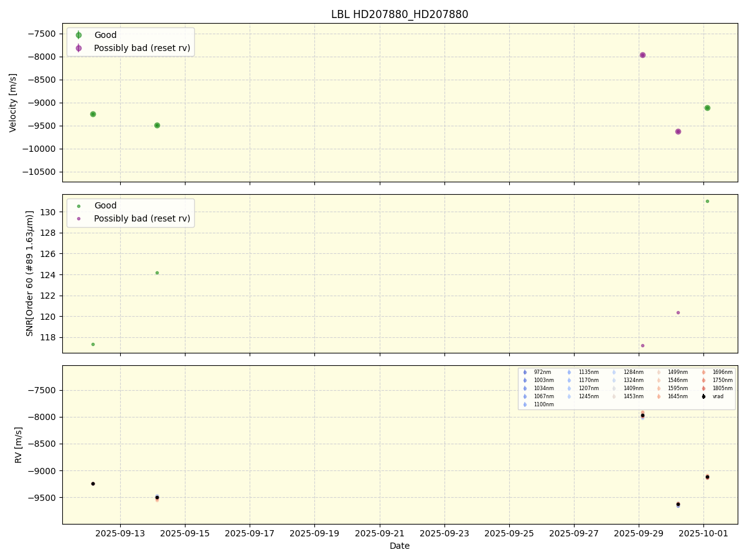Click the green Good marker in velocity legend

78,35
